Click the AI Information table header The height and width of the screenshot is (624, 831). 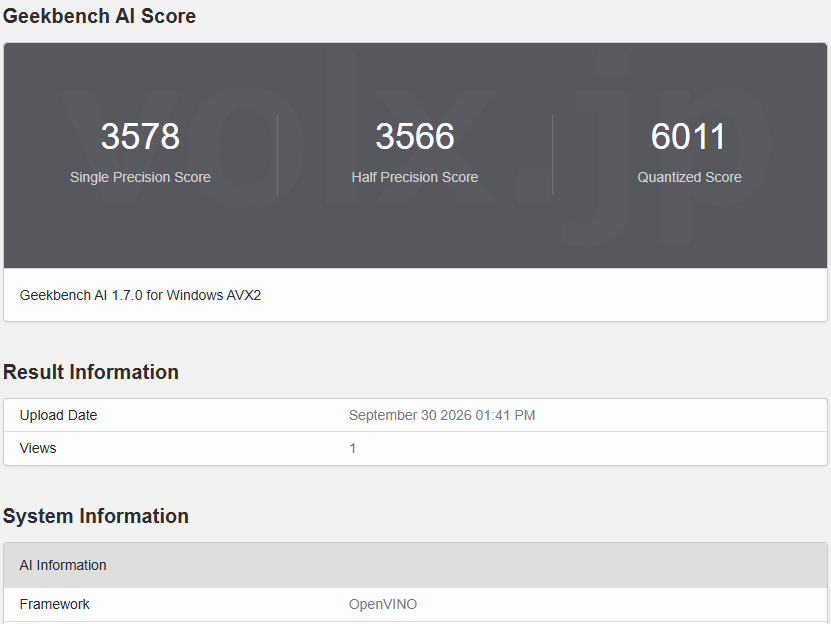416,565
